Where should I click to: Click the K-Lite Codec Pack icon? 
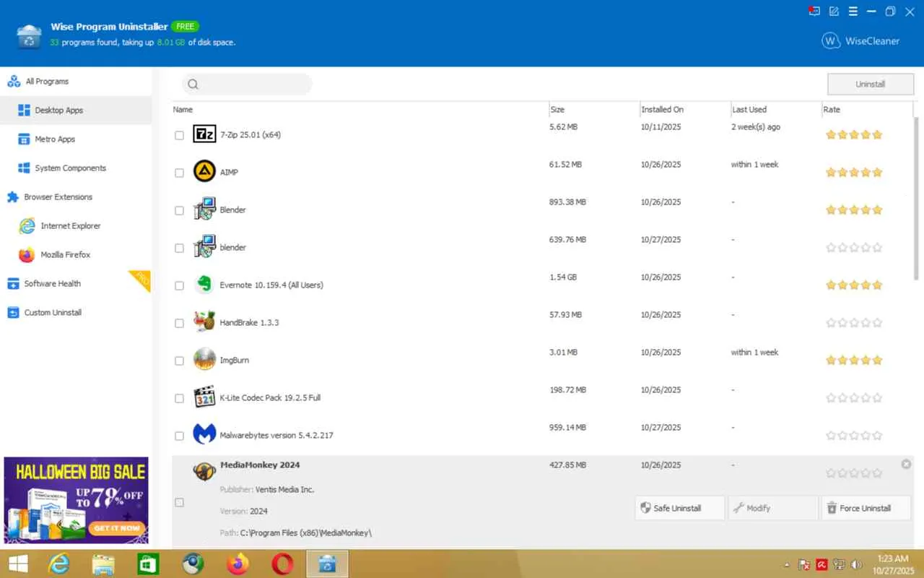pos(204,397)
